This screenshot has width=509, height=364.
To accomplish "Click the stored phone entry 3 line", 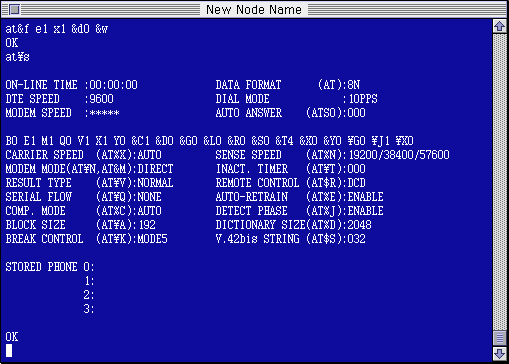I will click(x=89, y=309).
